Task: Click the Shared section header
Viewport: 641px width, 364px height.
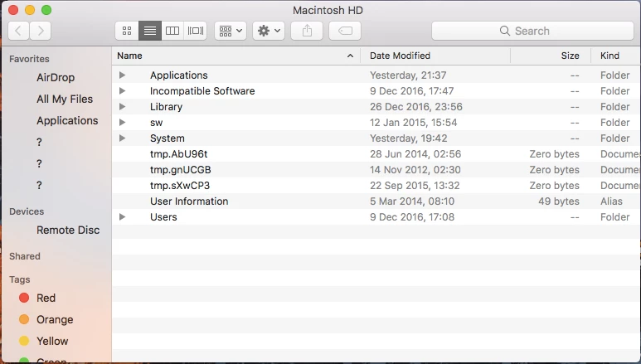Action: [x=25, y=256]
